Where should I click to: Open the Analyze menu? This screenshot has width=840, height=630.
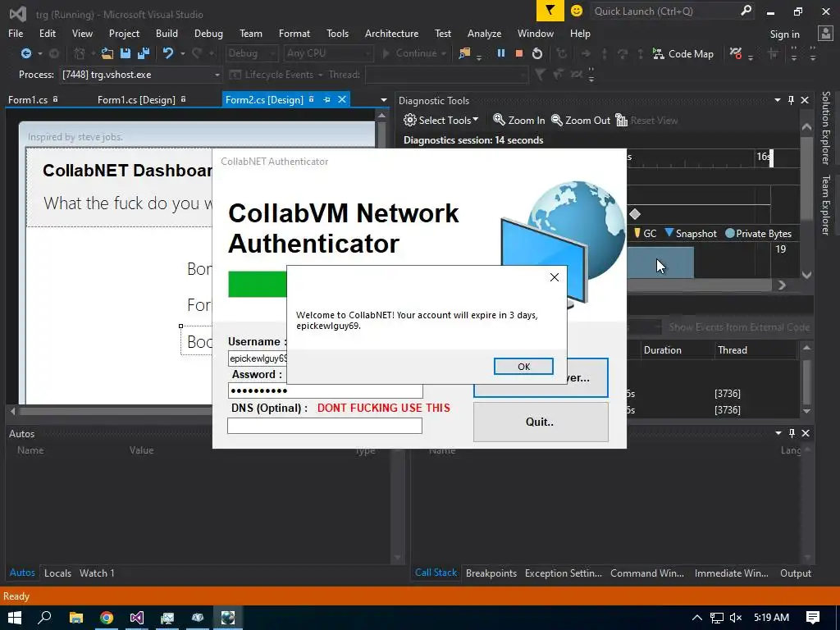tap(484, 33)
